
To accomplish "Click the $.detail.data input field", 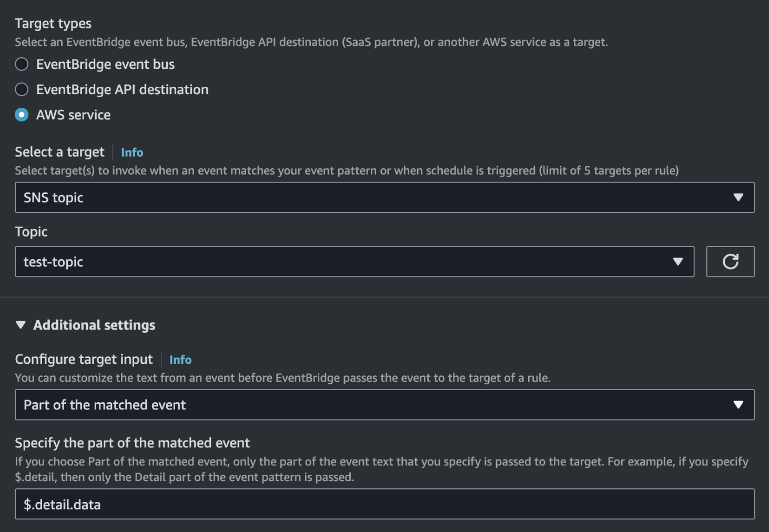I will point(384,504).
